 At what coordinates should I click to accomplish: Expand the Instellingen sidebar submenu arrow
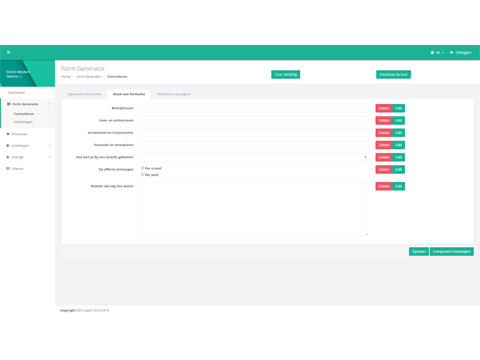(x=49, y=146)
